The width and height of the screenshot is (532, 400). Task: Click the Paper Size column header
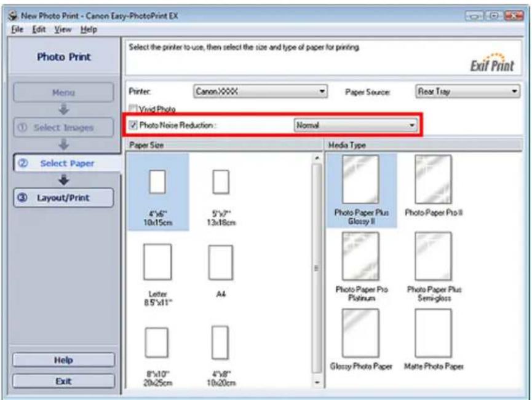(x=224, y=145)
